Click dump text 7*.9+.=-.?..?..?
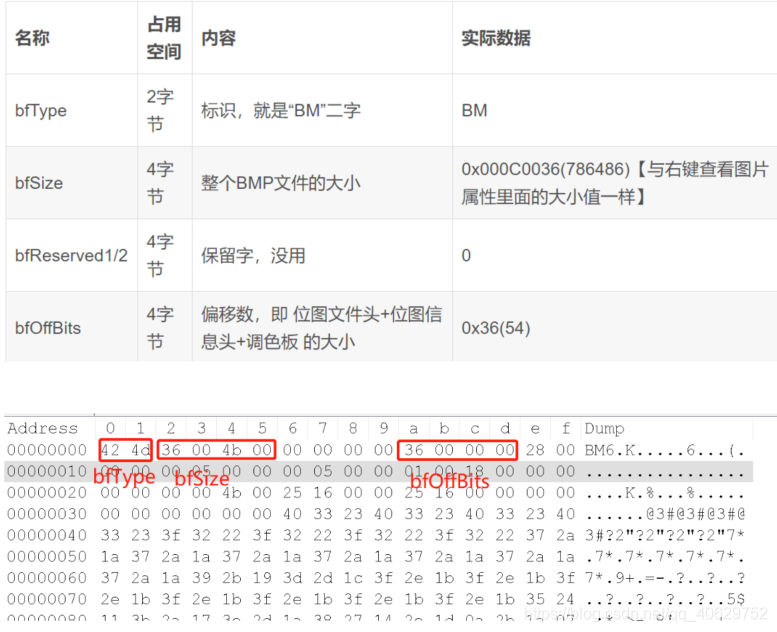This screenshot has height=632, width=777. [x=665, y=578]
